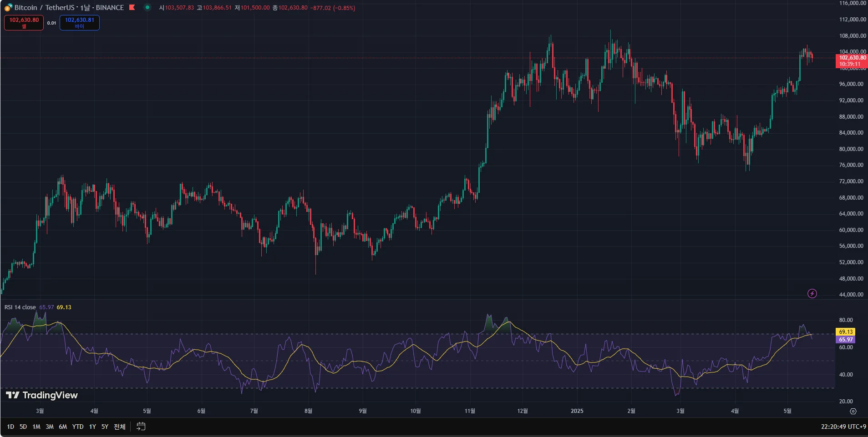
Task: Click the change value −877.02 (−0.85%)
Action: pyautogui.click(x=333, y=8)
